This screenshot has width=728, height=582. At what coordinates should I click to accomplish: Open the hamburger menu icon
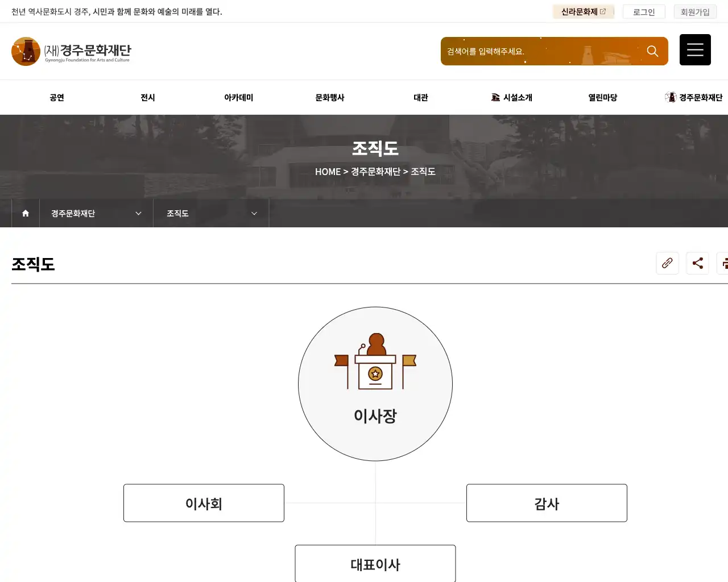[x=695, y=49]
